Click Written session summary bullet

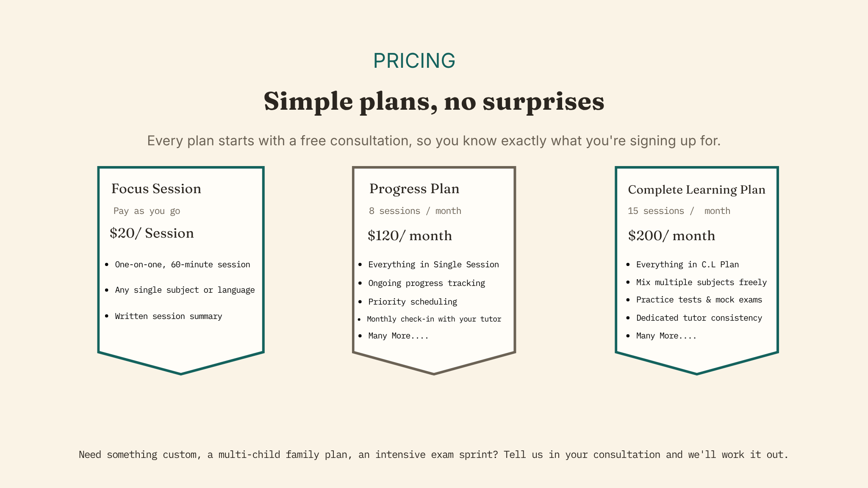[169, 316]
